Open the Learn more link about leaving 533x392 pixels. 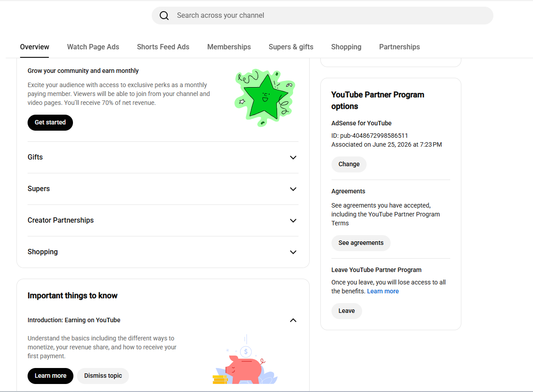tap(383, 291)
